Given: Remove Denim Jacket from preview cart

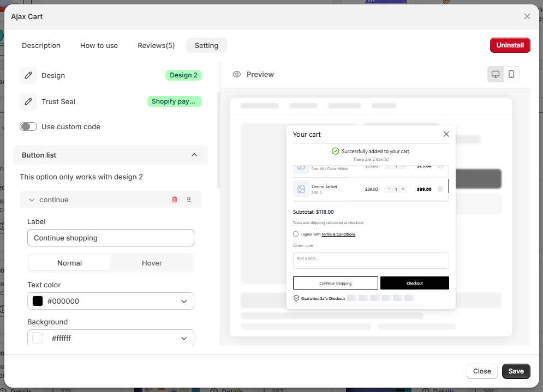Looking at the screenshot, I should [440, 189].
